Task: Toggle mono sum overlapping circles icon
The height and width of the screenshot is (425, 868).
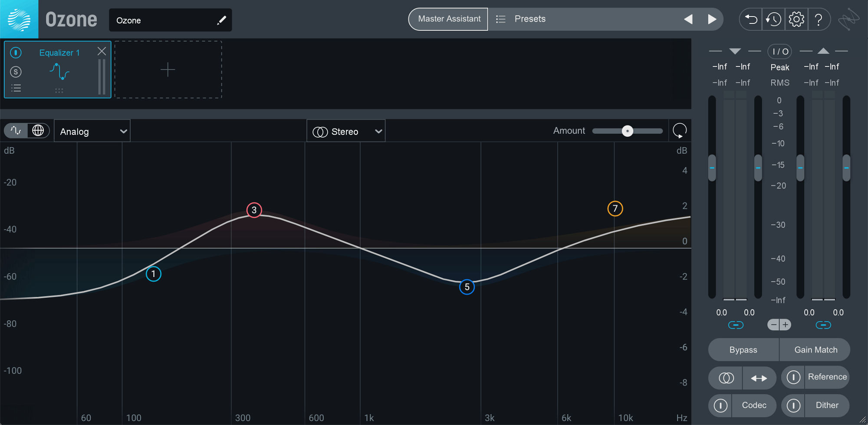Action: 726,378
